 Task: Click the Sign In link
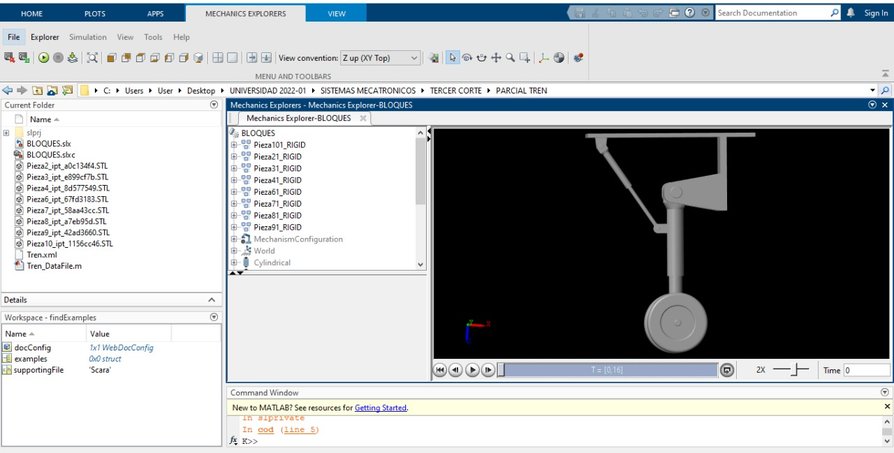(x=876, y=13)
